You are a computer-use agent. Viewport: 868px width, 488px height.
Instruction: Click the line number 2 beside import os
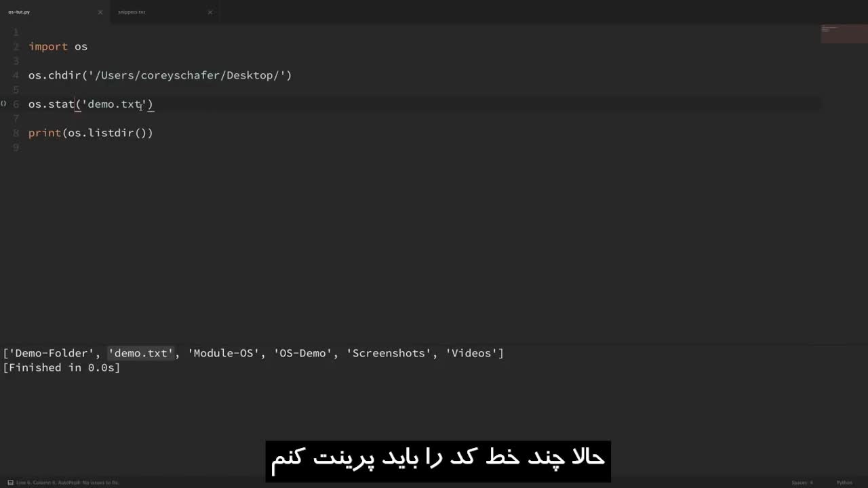[15, 46]
